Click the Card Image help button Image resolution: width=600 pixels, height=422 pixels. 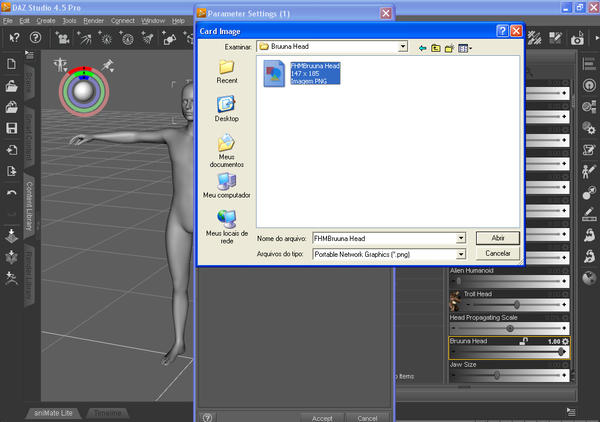point(502,31)
